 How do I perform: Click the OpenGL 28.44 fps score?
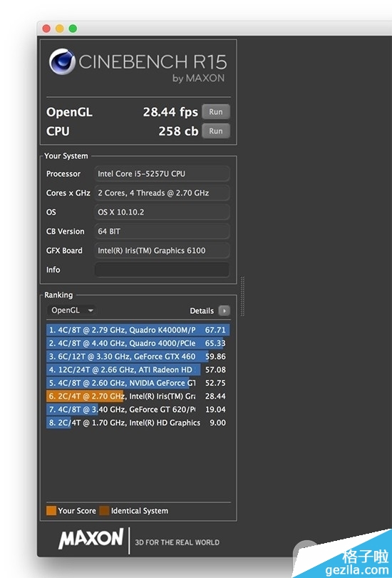(x=170, y=112)
